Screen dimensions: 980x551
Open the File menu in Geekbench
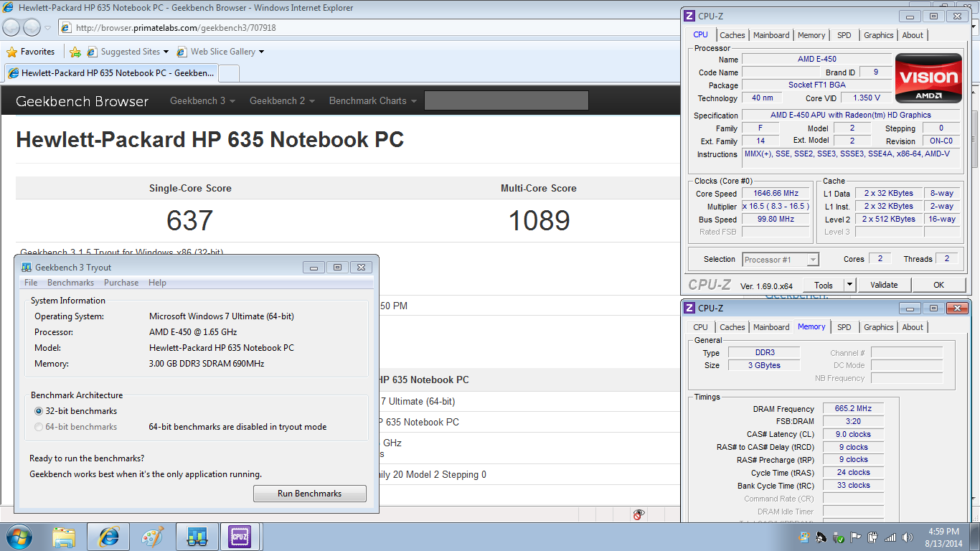coord(31,283)
